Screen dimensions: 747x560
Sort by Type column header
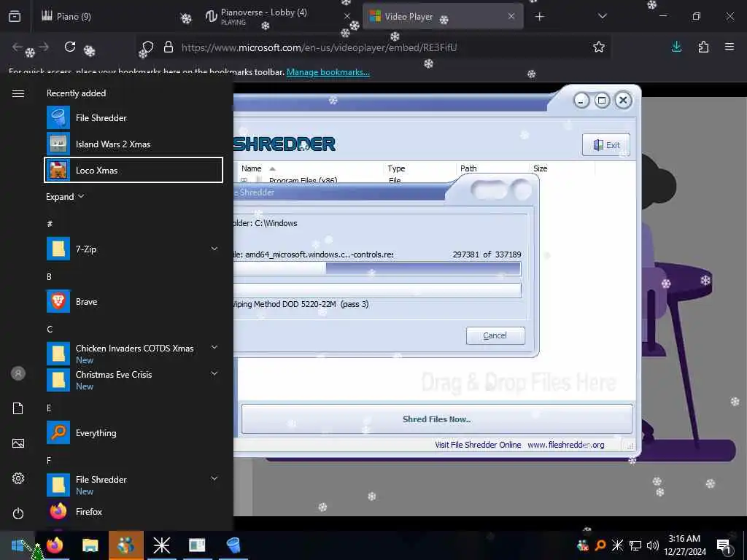tap(419, 168)
